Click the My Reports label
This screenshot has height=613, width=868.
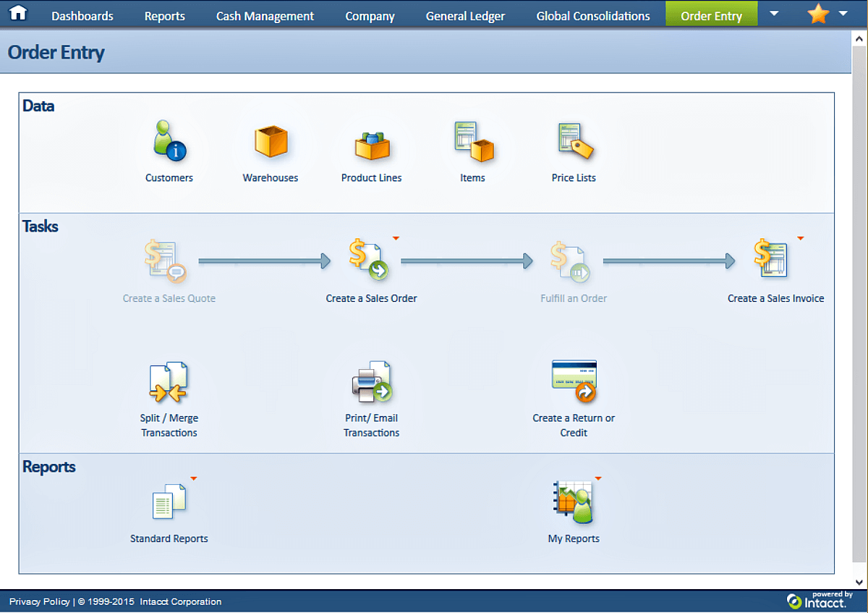click(574, 538)
